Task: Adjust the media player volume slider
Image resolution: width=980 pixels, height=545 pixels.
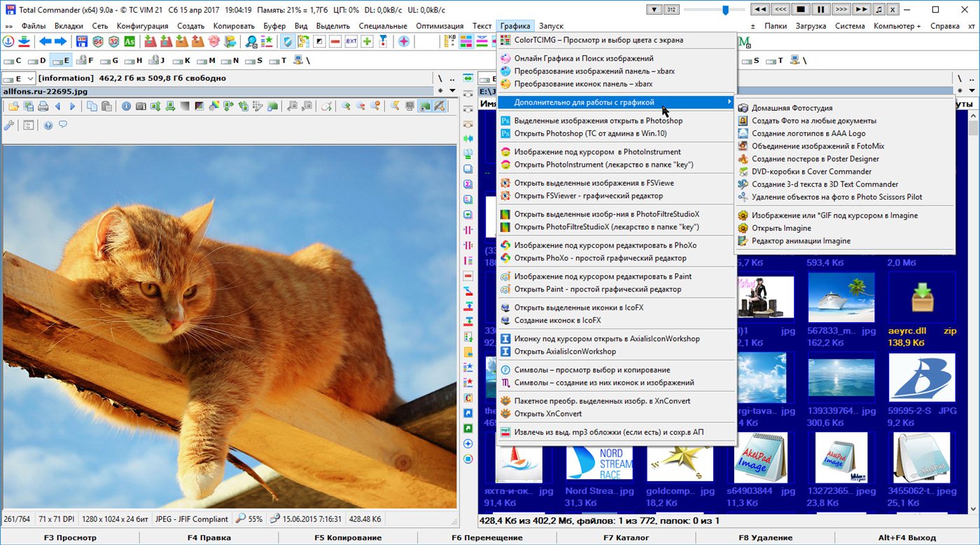Action: click(725, 10)
